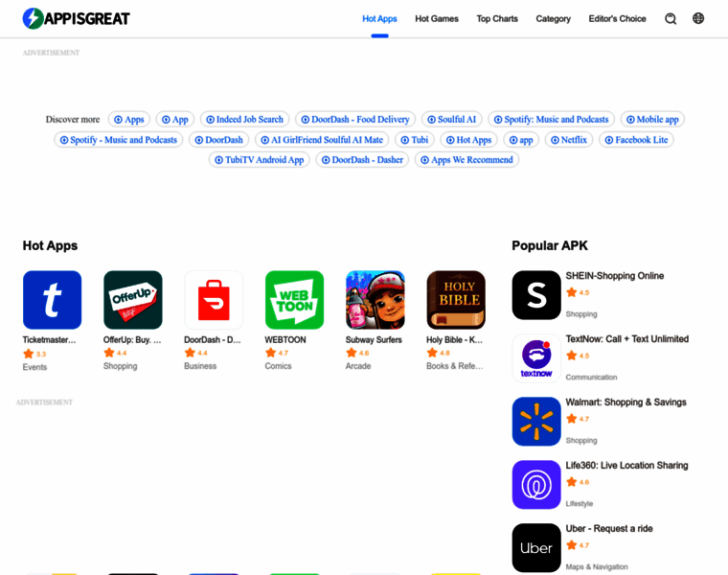Open the OfferUp app icon

click(x=133, y=300)
